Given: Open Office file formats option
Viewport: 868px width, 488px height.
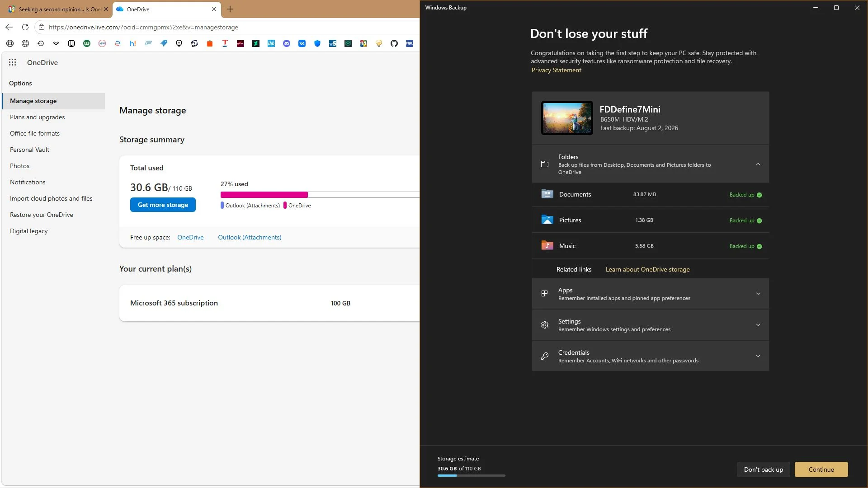Looking at the screenshot, I should point(53,133).
